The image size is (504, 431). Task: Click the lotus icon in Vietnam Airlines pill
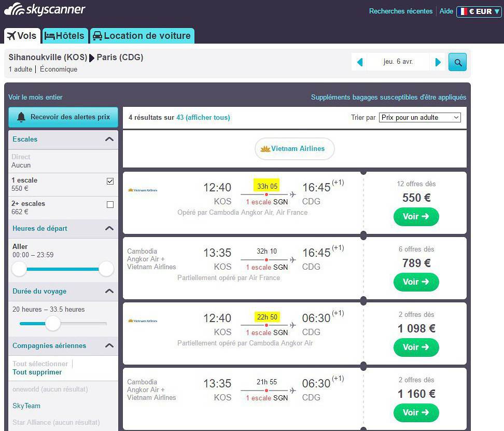tap(265, 149)
